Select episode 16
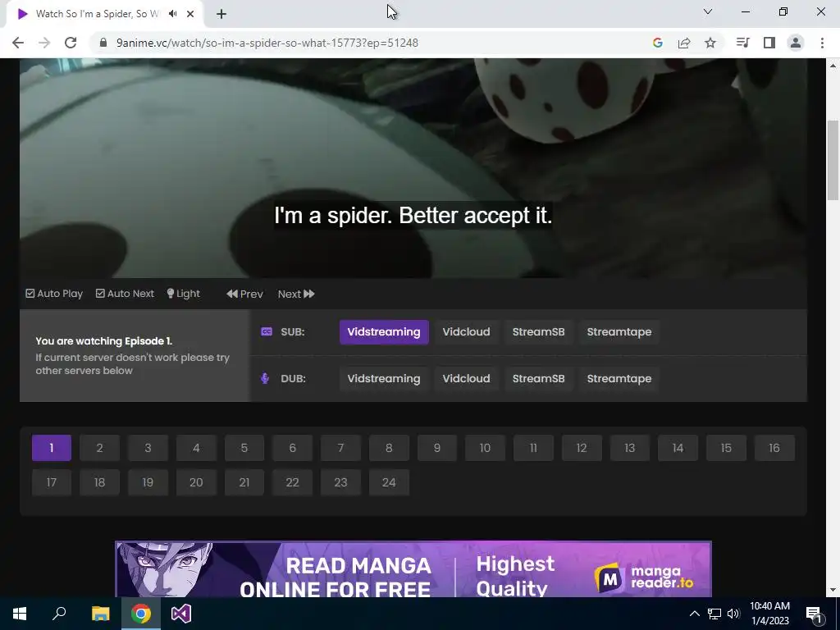Viewport: 840px width, 630px height. 774,448
